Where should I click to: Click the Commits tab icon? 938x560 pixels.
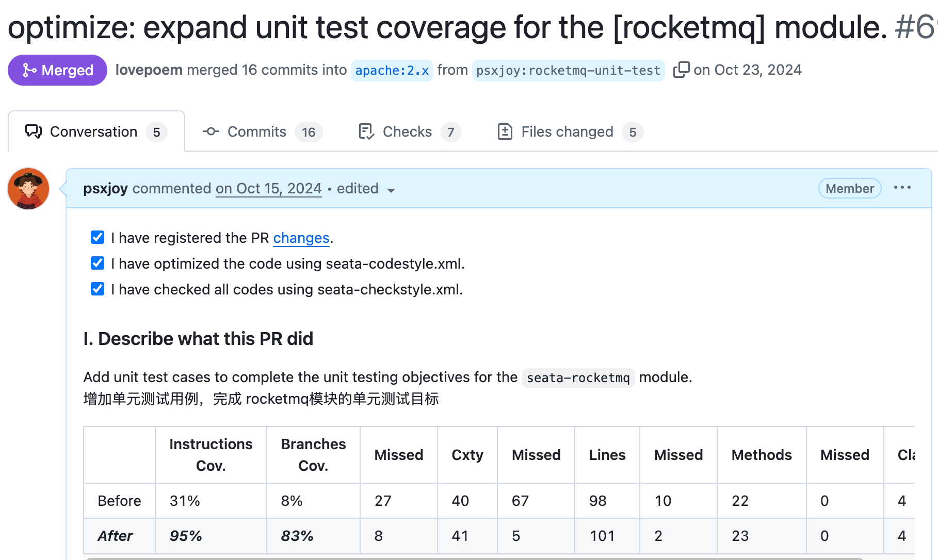(211, 131)
